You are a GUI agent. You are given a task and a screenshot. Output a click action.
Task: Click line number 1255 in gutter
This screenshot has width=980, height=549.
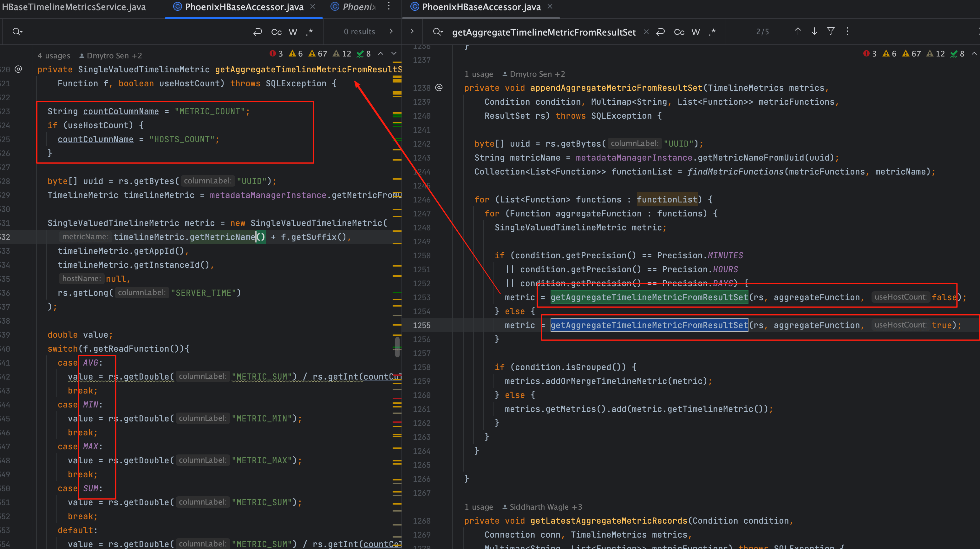coord(421,325)
